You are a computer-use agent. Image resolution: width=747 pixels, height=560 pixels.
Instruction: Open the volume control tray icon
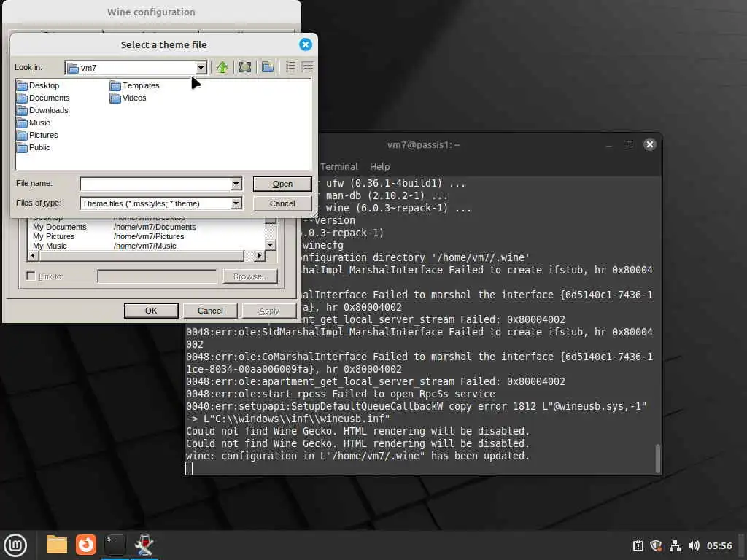click(694, 545)
